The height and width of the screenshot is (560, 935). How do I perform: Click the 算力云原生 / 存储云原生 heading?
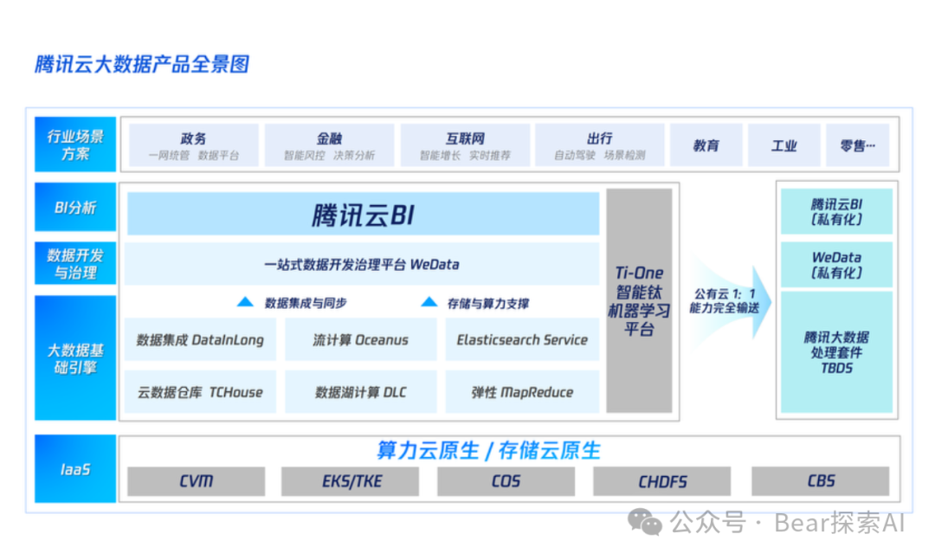(x=488, y=450)
